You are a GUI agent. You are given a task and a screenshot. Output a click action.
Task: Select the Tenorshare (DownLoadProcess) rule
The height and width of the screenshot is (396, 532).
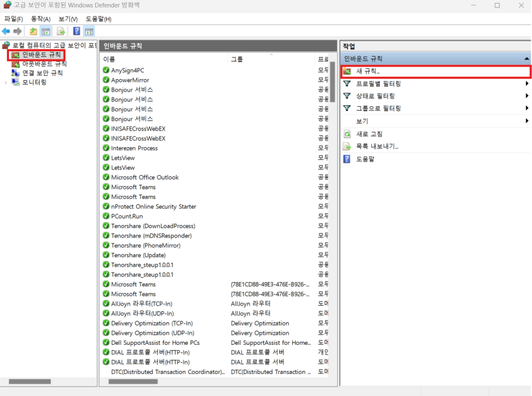tap(153, 226)
